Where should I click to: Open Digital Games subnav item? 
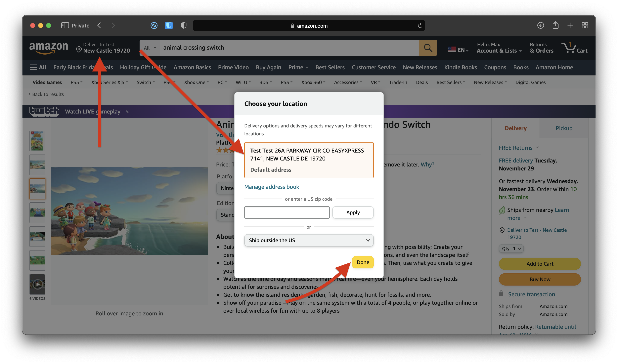coord(530,82)
